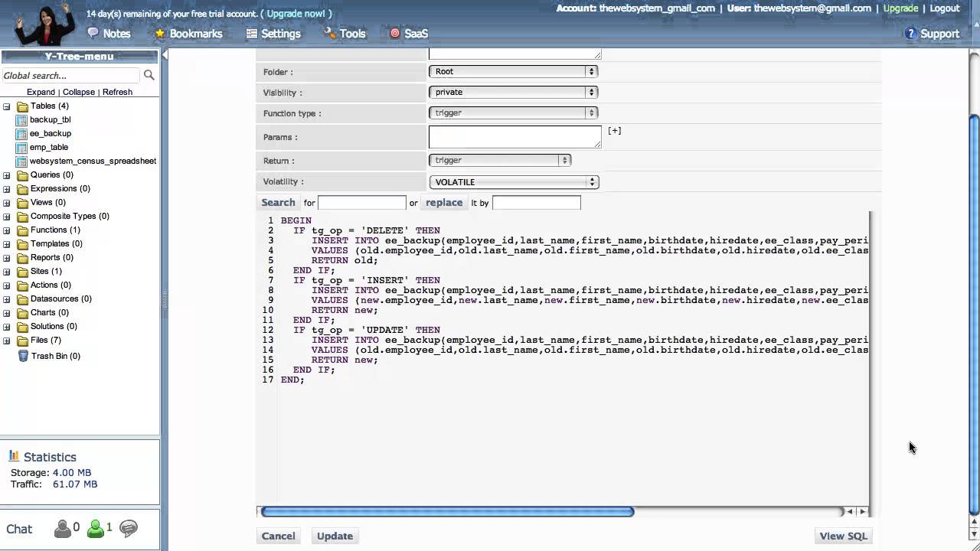Click the Upgrade link in the top right
Screen dimensions: 980x551
pyautogui.click(x=900, y=8)
